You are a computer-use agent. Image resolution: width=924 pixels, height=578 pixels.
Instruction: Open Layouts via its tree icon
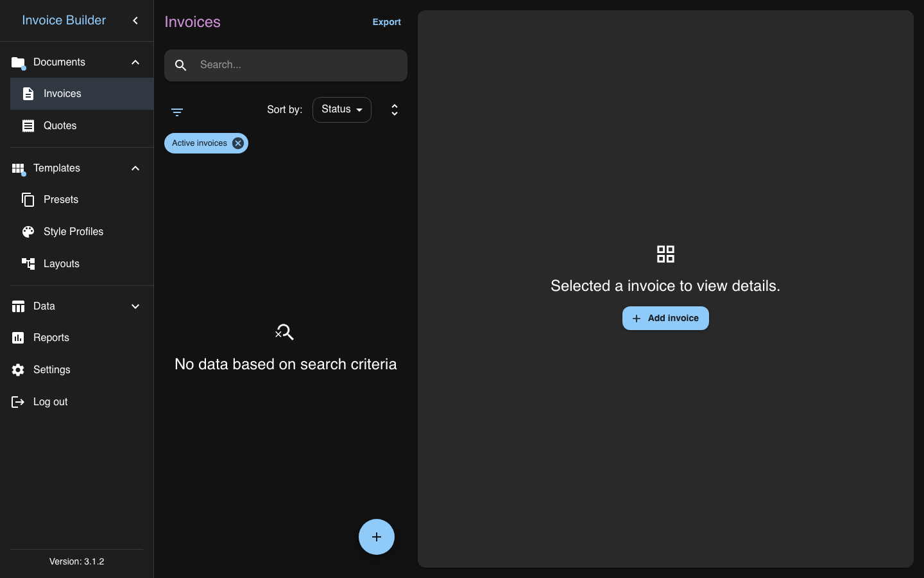point(28,264)
